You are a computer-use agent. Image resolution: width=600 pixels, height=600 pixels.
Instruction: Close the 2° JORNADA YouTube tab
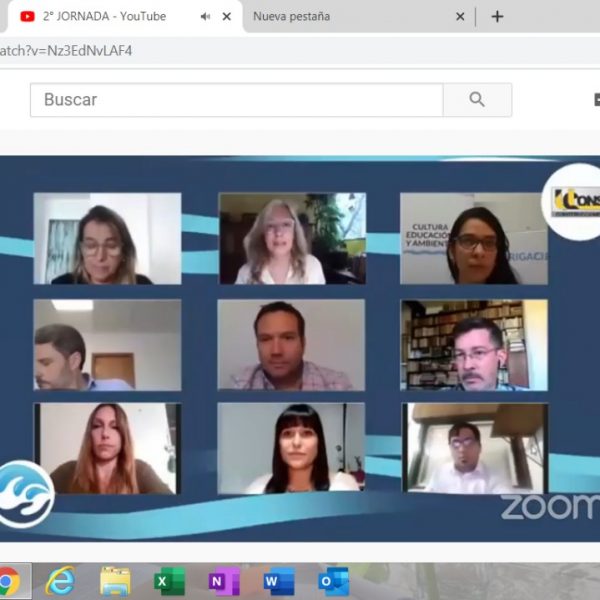pyautogui.click(x=227, y=17)
